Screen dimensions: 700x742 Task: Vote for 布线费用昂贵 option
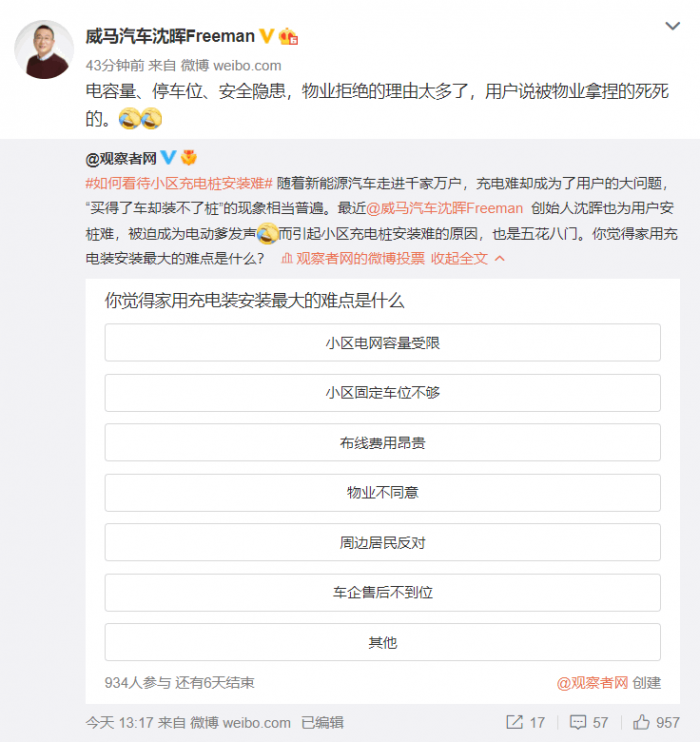382,442
